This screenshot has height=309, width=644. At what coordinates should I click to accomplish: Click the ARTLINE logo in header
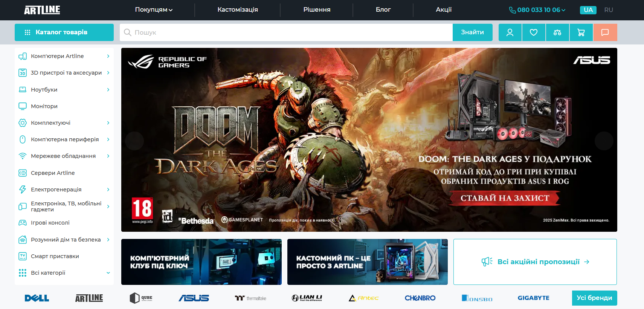coord(42,10)
